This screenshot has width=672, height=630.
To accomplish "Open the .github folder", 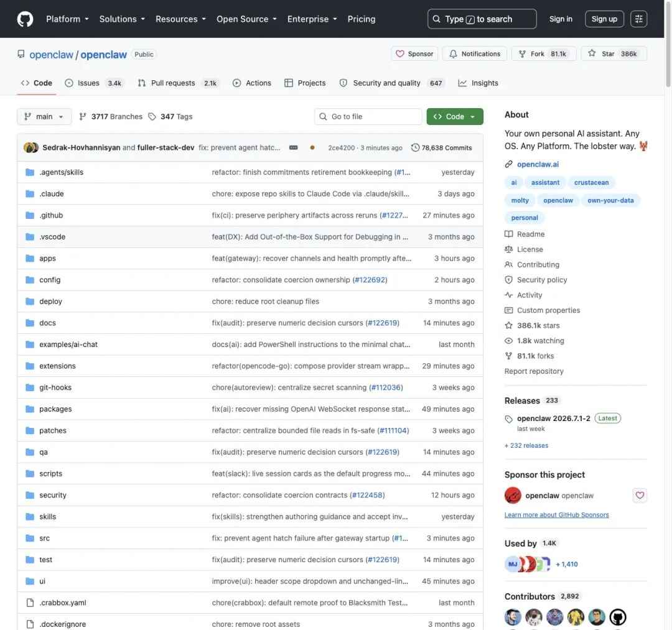I will 51,215.
